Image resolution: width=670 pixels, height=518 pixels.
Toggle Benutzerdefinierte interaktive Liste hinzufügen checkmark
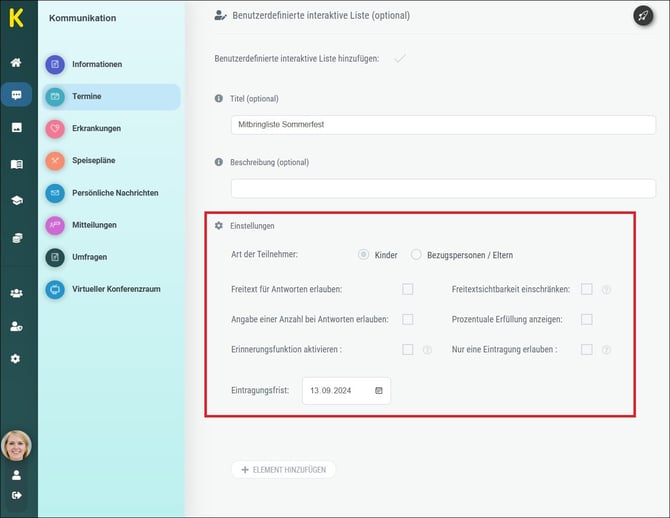tap(400, 59)
